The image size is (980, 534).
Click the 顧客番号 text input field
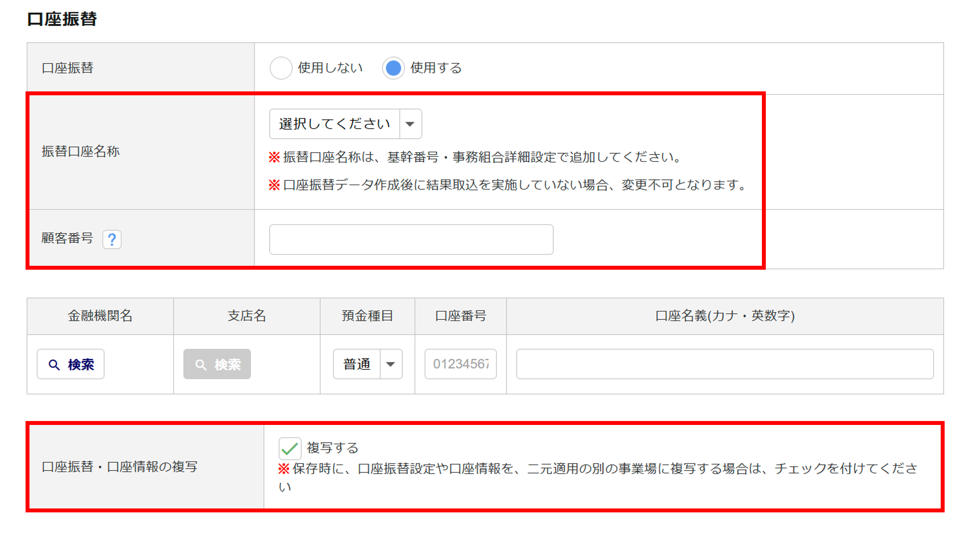[411, 240]
